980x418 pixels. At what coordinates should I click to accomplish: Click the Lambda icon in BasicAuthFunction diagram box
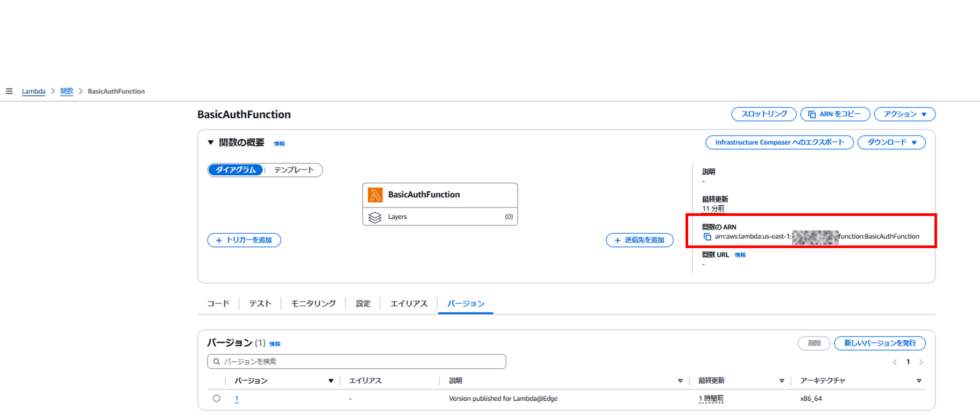click(375, 195)
